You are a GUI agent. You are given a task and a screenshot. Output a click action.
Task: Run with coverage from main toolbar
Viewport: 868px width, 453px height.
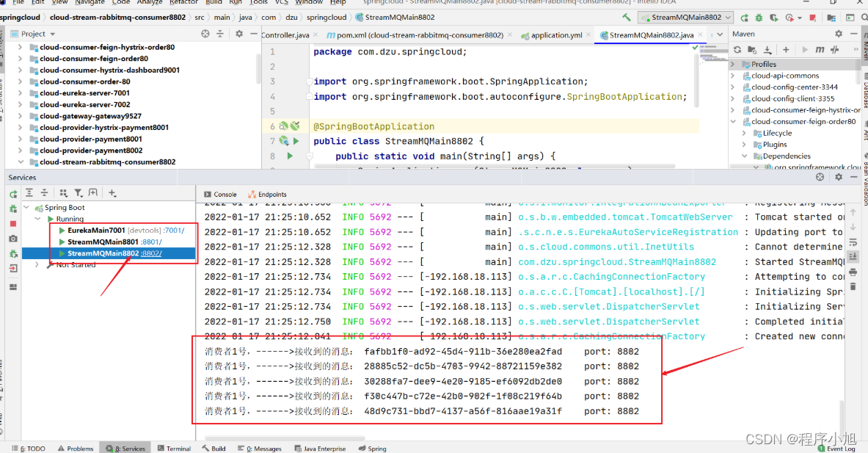(774, 18)
